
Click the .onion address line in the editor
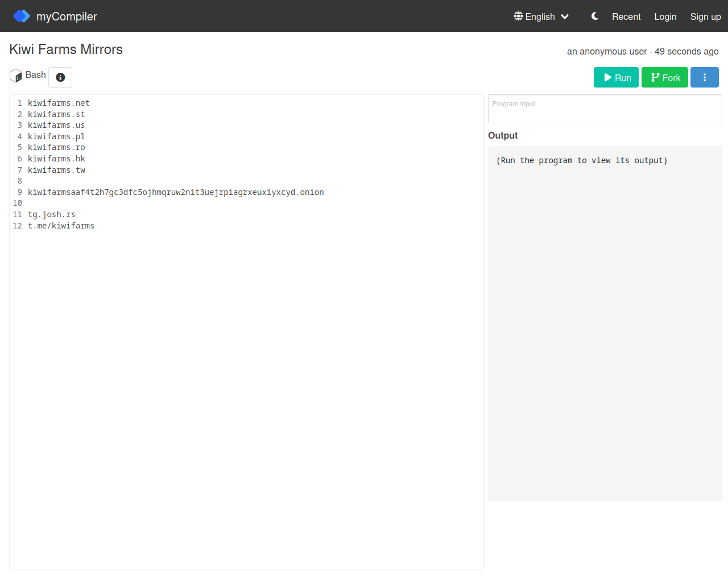click(x=176, y=192)
